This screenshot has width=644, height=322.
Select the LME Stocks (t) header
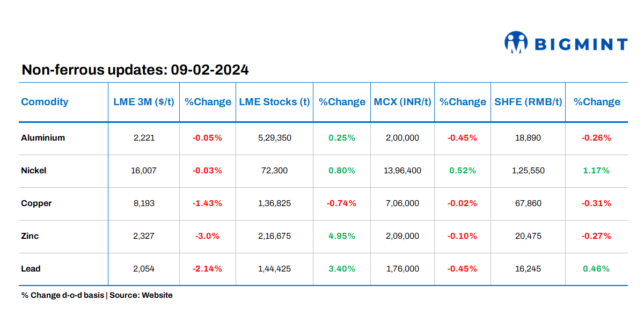(x=274, y=102)
